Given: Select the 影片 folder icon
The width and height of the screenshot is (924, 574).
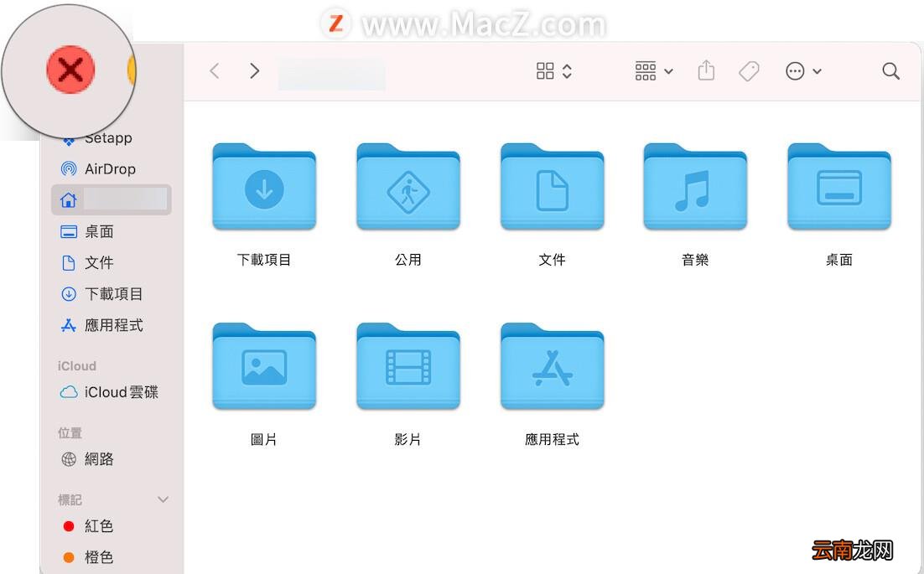Looking at the screenshot, I should [x=407, y=366].
